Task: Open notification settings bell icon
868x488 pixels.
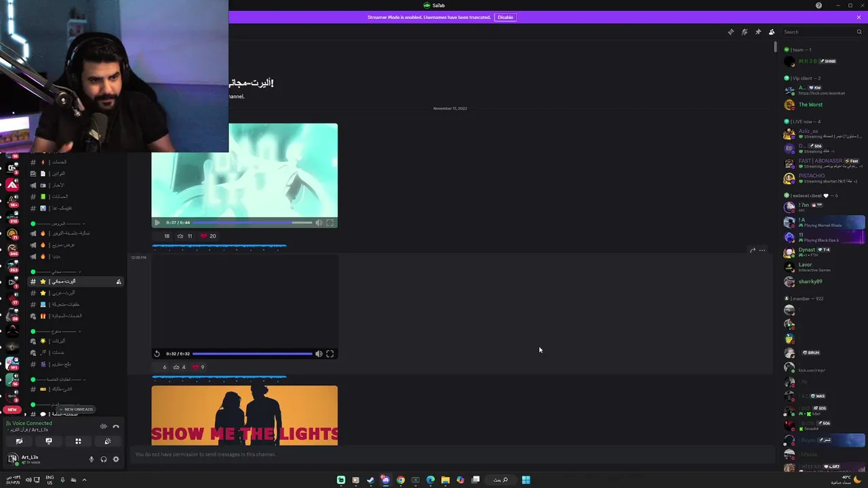Action: pyautogui.click(x=745, y=32)
